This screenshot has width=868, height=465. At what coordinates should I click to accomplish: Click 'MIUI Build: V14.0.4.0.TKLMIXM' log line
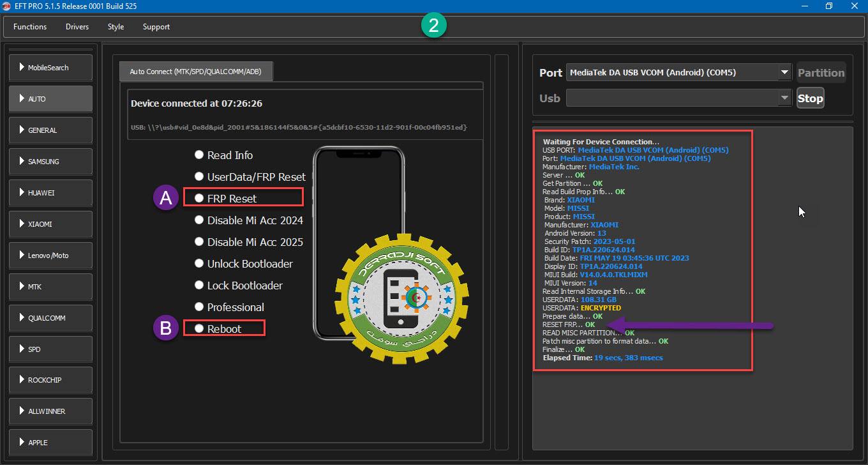coord(596,275)
